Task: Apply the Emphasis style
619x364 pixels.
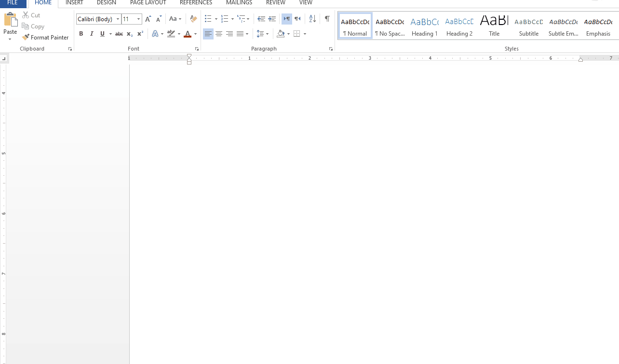Action: pos(598,26)
